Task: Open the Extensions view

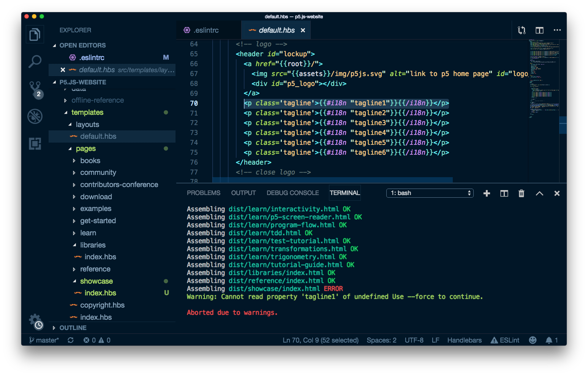Action: click(35, 143)
